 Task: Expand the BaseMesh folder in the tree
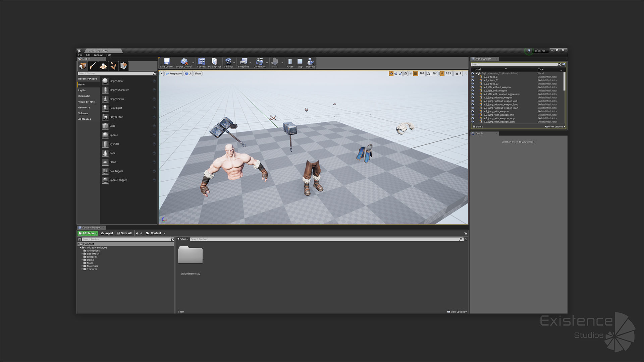(82, 254)
